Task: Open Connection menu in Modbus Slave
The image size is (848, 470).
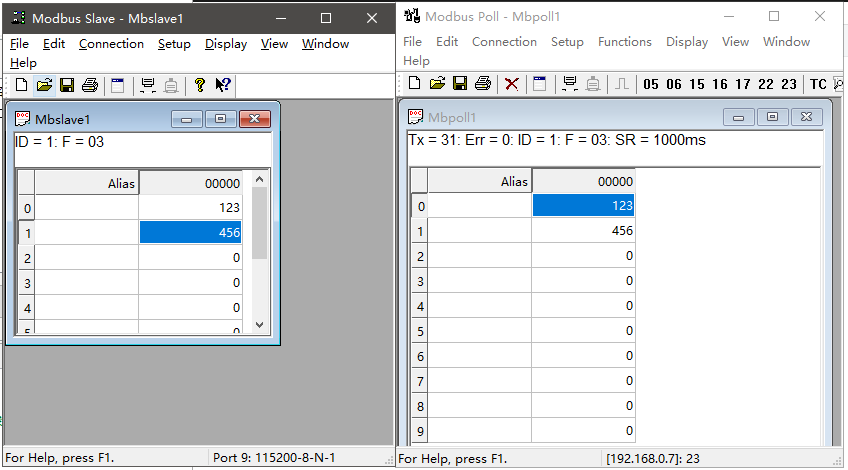Action: pyautogui.click(x=111, y=44)
